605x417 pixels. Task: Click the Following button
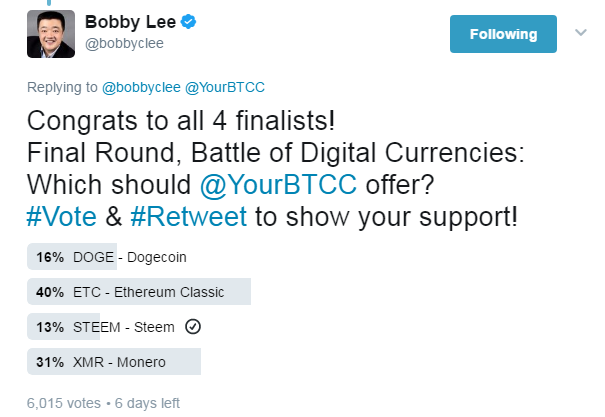pyautogui.click(x=503, y=34)
